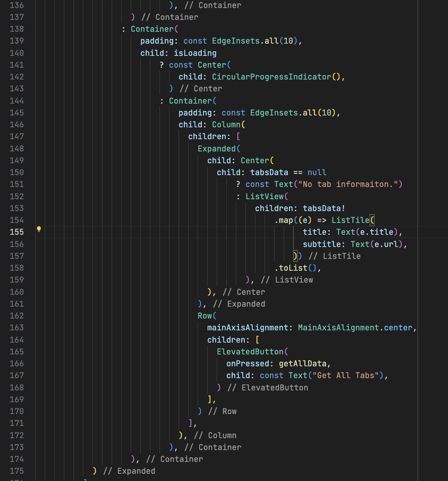The height and width of the screenshot is (481, 448).
Task: Click the ElevatedButton constructor name
Action: [x=250, y=352]
